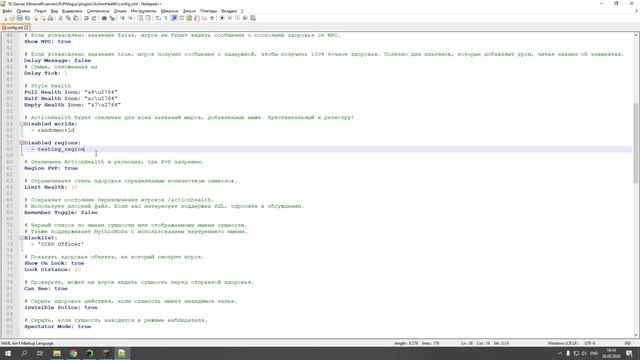Click Run macro multiple times icon

[x=245, y=18]
